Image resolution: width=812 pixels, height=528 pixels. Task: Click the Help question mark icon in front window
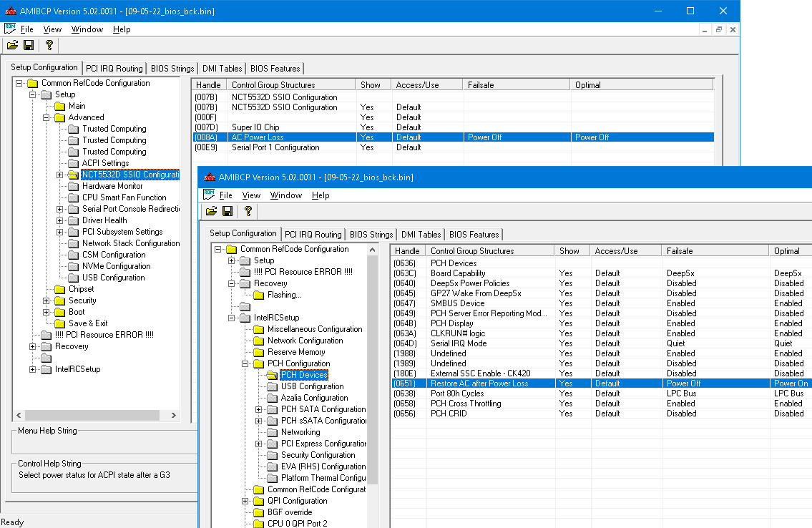pyautogui.click(x=248, y=211)
